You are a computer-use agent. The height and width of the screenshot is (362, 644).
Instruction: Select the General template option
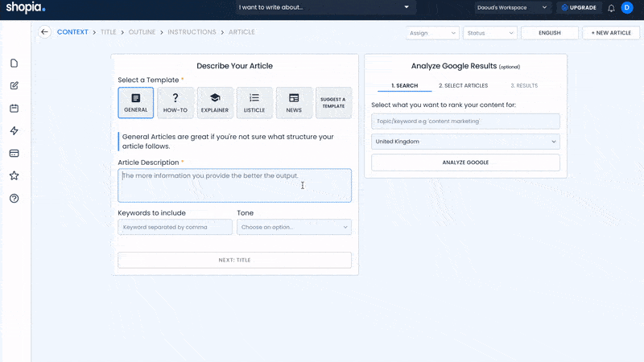coord(135,102)
